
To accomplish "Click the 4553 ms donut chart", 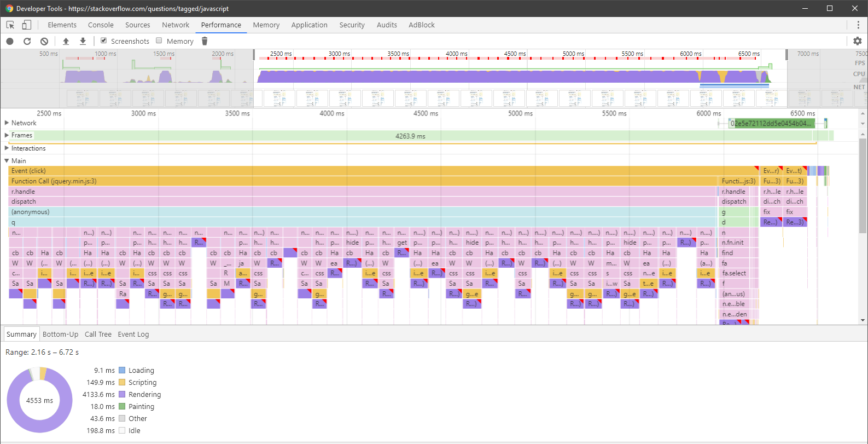I will (39, 400).
